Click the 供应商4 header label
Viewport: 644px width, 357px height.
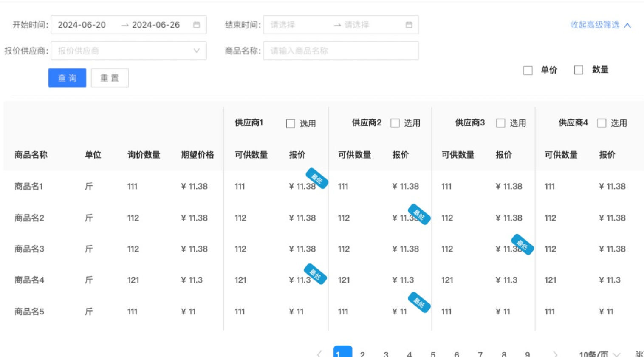point(573,123)
